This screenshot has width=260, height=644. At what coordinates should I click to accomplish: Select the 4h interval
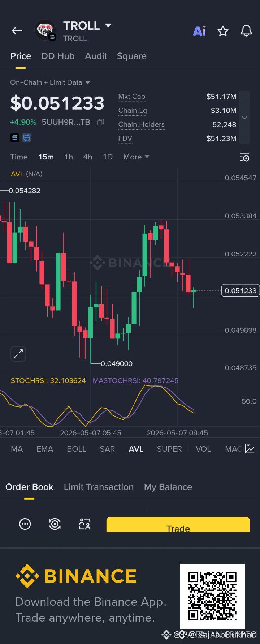pos(88,157)
